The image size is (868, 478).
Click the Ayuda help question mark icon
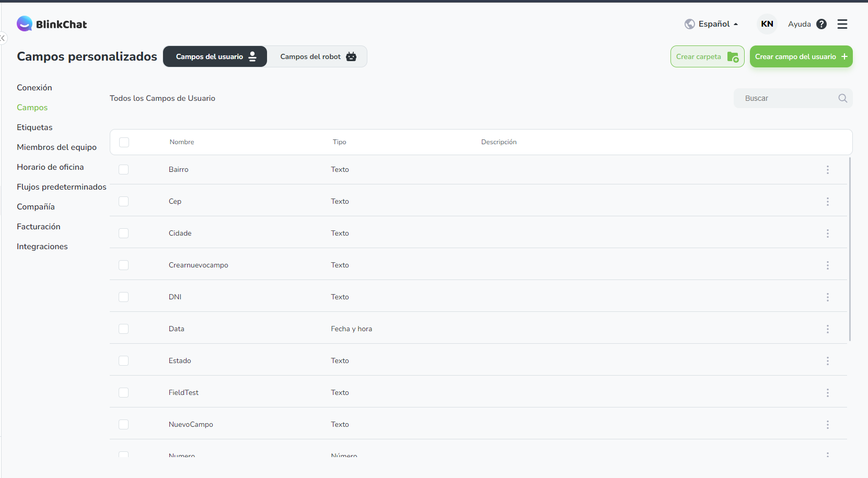(x=821, y=24)
